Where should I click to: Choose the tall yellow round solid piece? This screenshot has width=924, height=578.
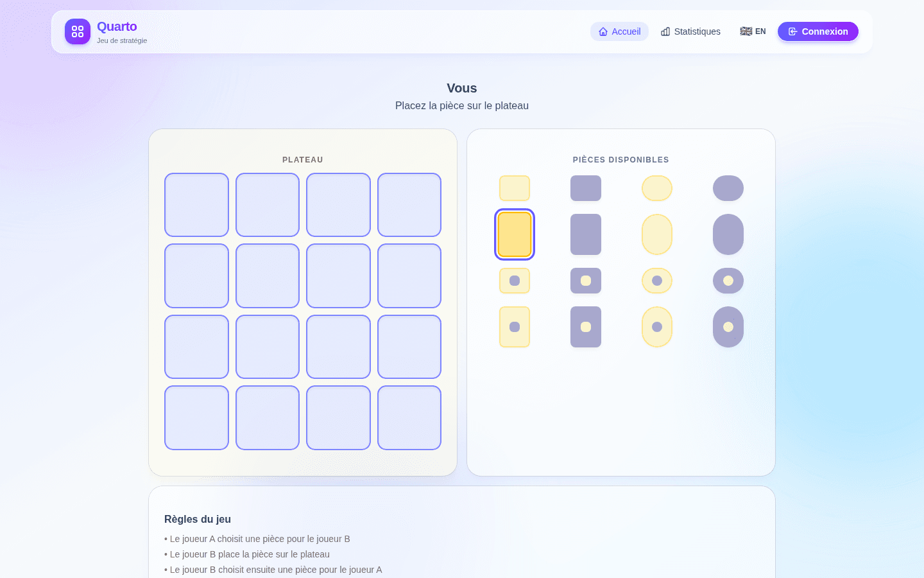click(x=657, y=234)
